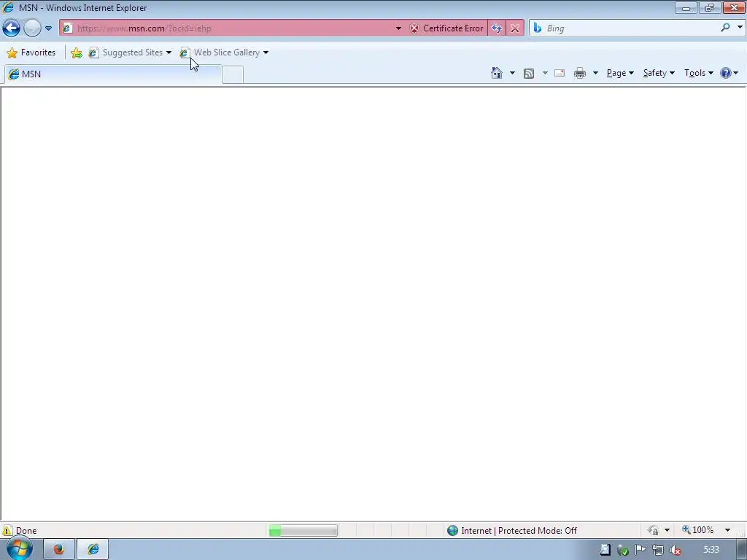The image size is (747, 560).
Task: Open the recent pages dropdown arrow
Action: 49,28
